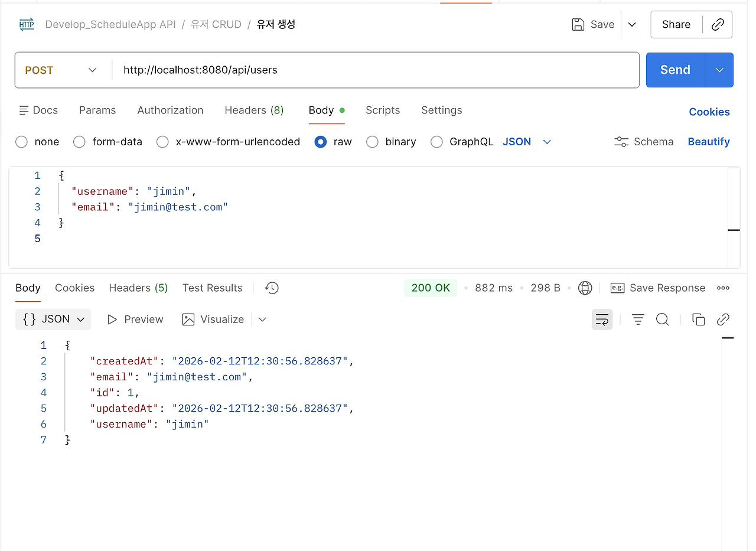Open the response more options ellipsis

pyautogui.click(x=723, y=288)
